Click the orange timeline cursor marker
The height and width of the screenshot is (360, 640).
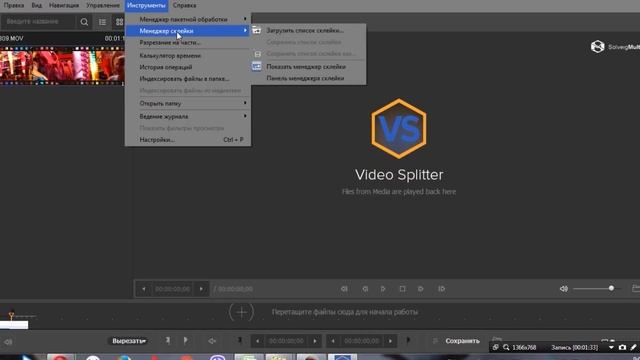11,315
